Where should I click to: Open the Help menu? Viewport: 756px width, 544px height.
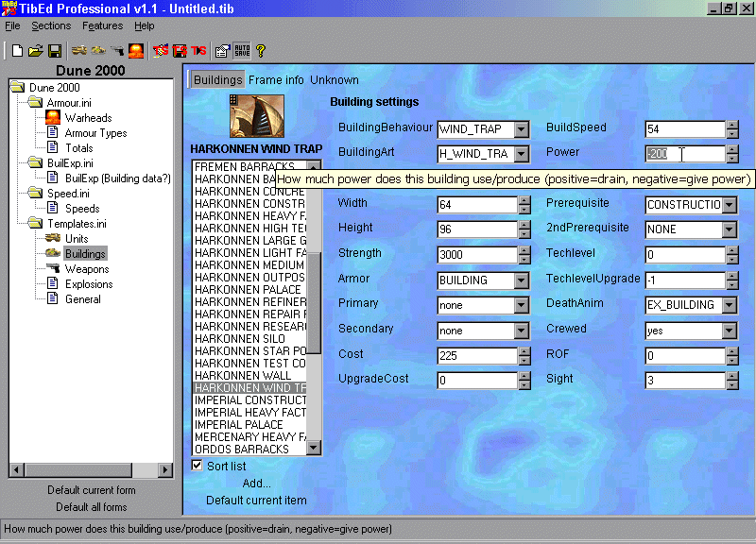coord(145,26)
